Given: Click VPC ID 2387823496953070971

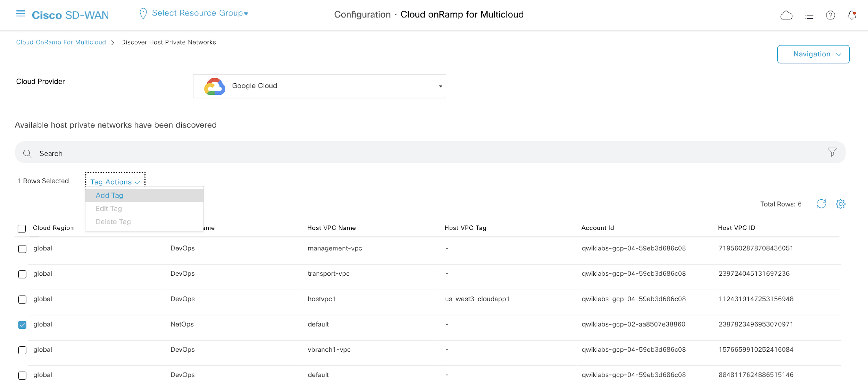Looking at the screenshot, I should point(756,324).
